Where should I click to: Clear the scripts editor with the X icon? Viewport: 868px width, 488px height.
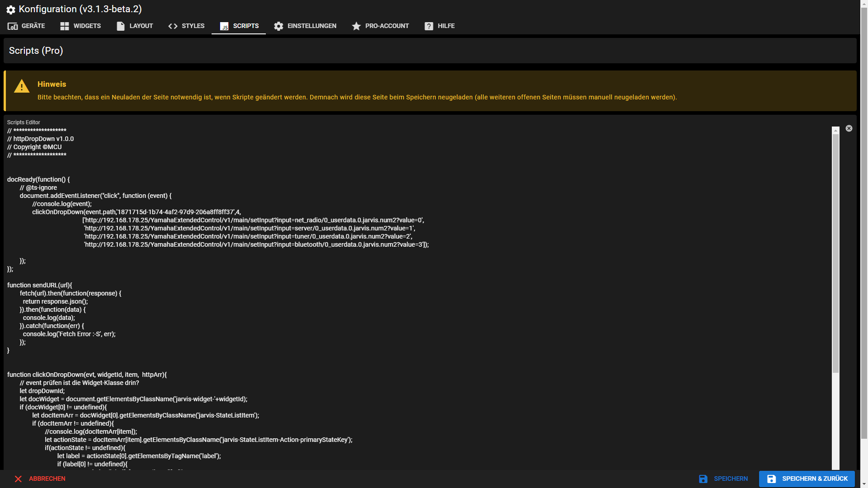point(849,128)
